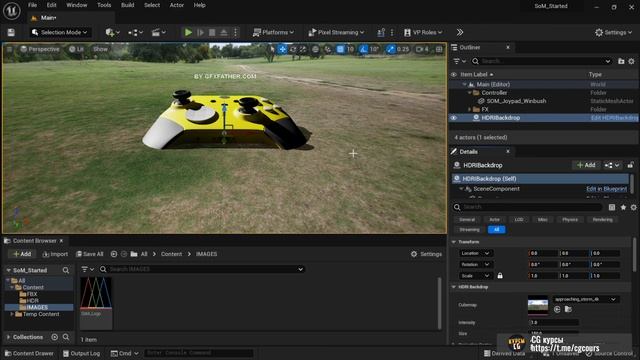The width and height of the screenshot is (640, 360).
Task: Open the Actor menu
Action: coord(177,5)
